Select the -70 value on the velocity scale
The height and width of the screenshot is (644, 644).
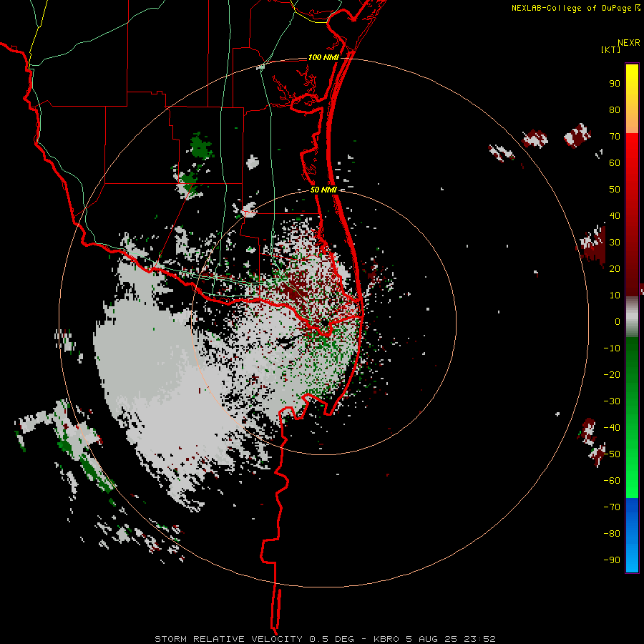pos(612,507)
